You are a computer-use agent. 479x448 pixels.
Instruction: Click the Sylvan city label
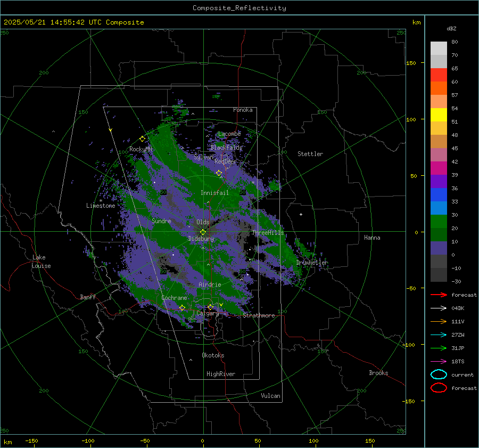[203, 157]
